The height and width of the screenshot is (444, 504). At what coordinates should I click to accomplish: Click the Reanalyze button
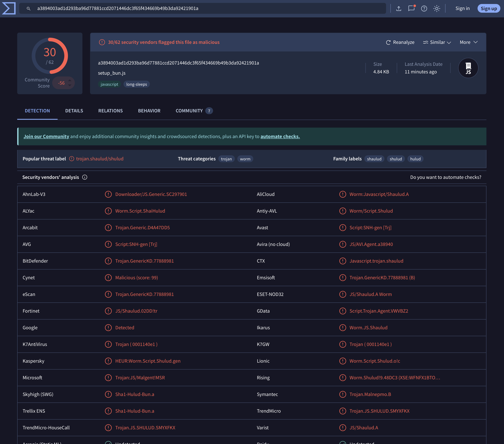pyautogui.click(x=400, y=42)
